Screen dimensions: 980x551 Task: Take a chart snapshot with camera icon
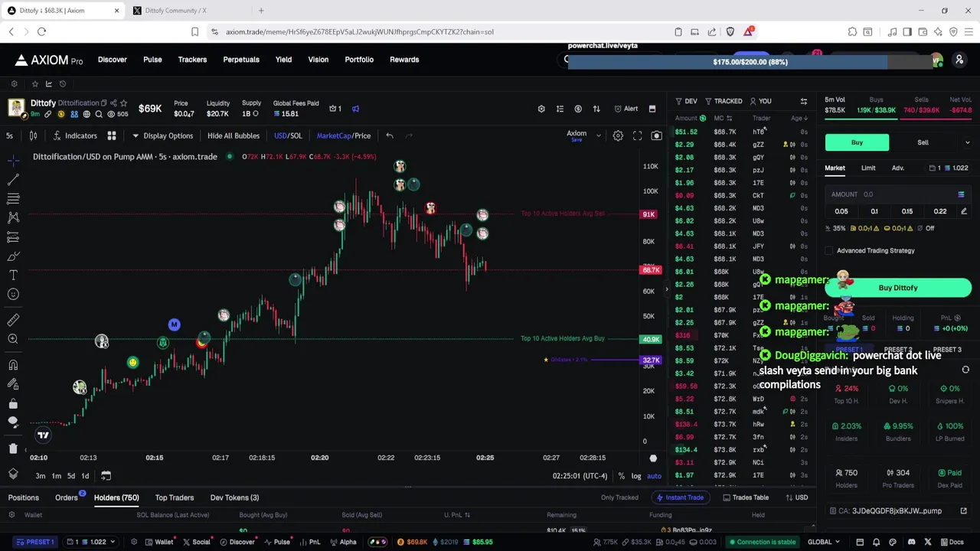click(x=656, y=135)
